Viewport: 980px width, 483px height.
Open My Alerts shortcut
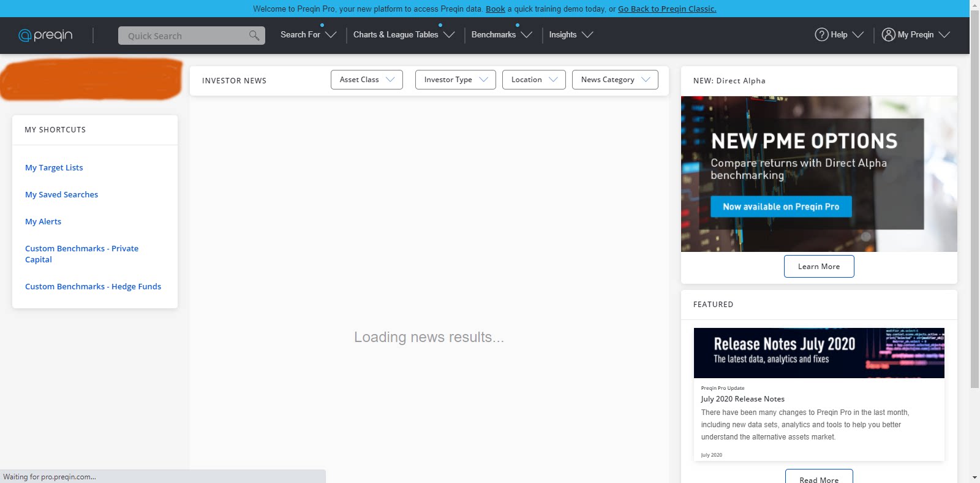(43, 221)
